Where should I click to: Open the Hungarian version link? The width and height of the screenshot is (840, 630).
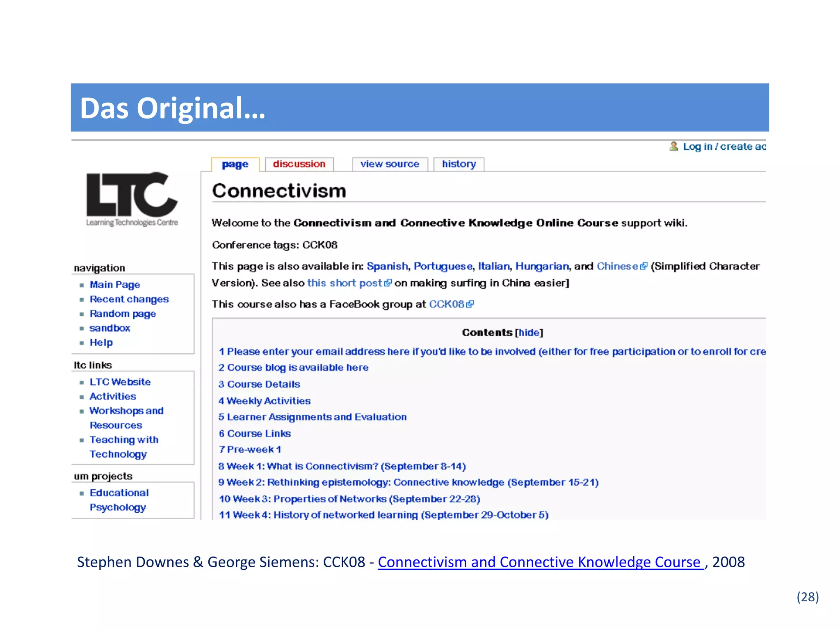(x=542, y=266)
